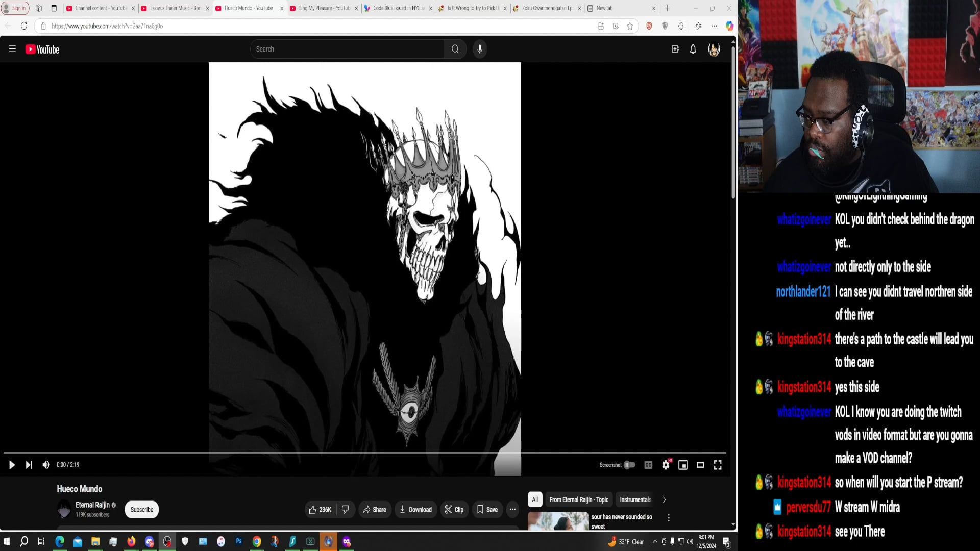Open the more actions ellipsis menu
The image size is (980, 551).
click(x=512, y=509)
